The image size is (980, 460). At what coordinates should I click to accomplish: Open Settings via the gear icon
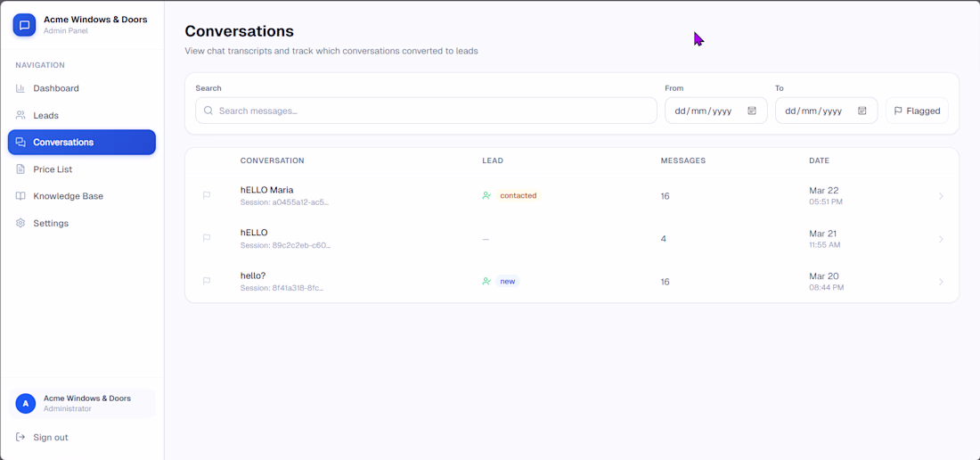(20, 223)
